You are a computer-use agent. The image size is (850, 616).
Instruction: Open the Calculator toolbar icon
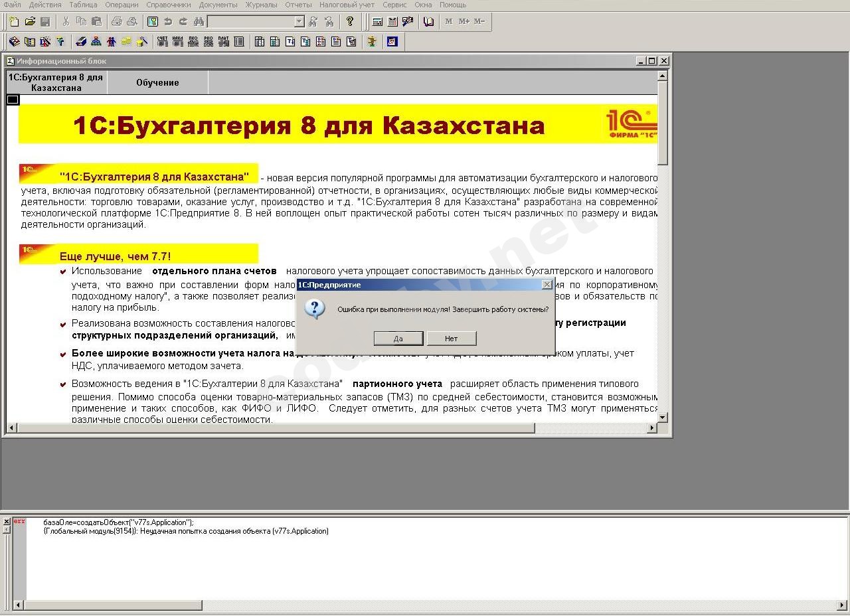[377, 21]
